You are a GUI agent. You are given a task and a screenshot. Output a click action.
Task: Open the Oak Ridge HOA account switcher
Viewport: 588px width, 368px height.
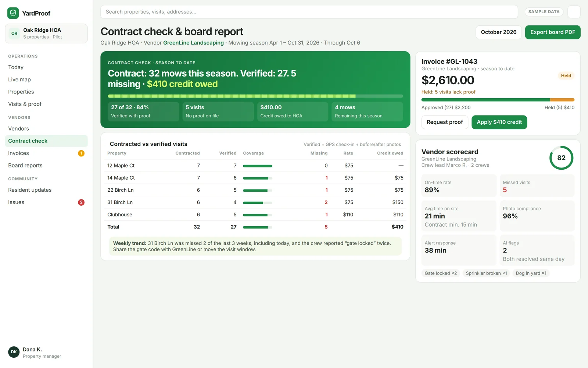[x=46, y=33]
